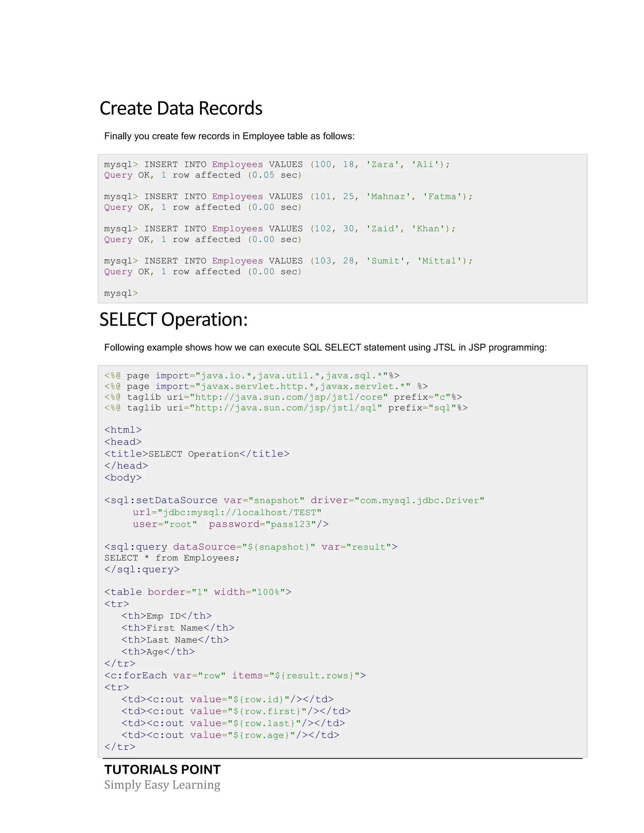Click '<th>Last Name</th>' line
Viewport: 644px width, 833px height.
pyautogui.click(x=175, y=640)
